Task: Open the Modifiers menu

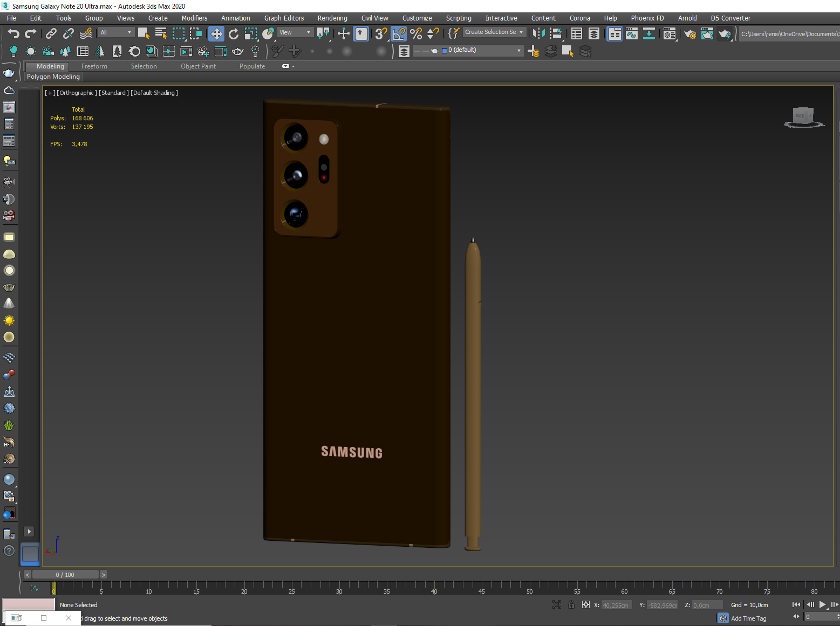Action: (x=194, y=18)
